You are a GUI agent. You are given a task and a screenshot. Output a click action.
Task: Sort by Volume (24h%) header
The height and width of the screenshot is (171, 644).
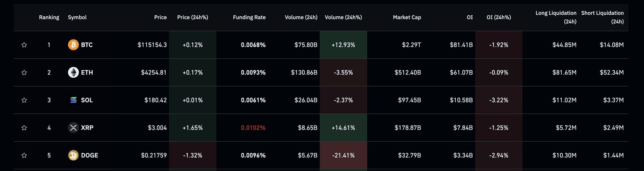pyautogui.click(x=343, y=17)
